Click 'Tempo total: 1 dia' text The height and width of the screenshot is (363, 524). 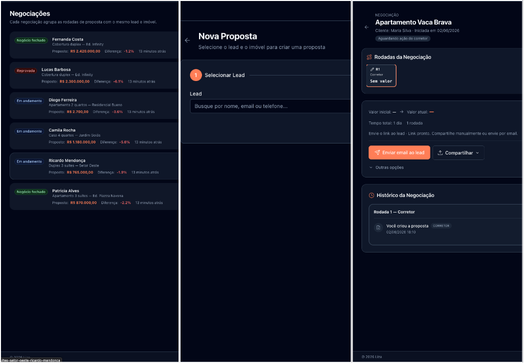tap(385, 123)
